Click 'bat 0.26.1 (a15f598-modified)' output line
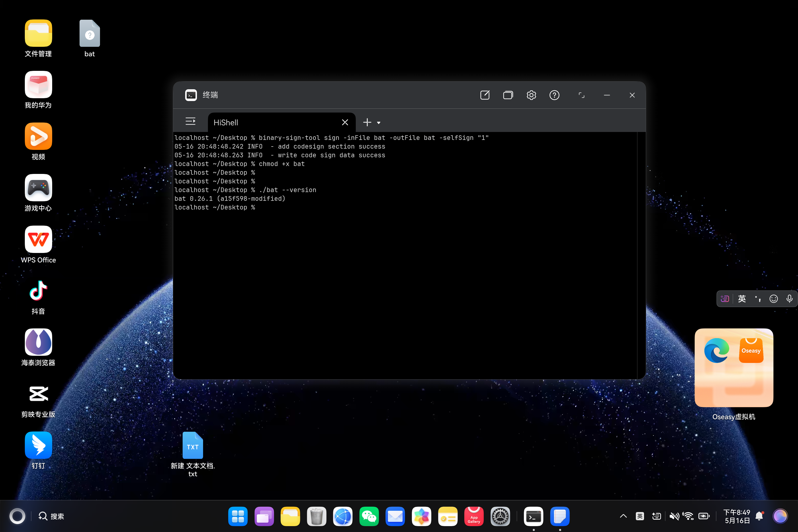The image size is (798, 532). pos(230,199)
